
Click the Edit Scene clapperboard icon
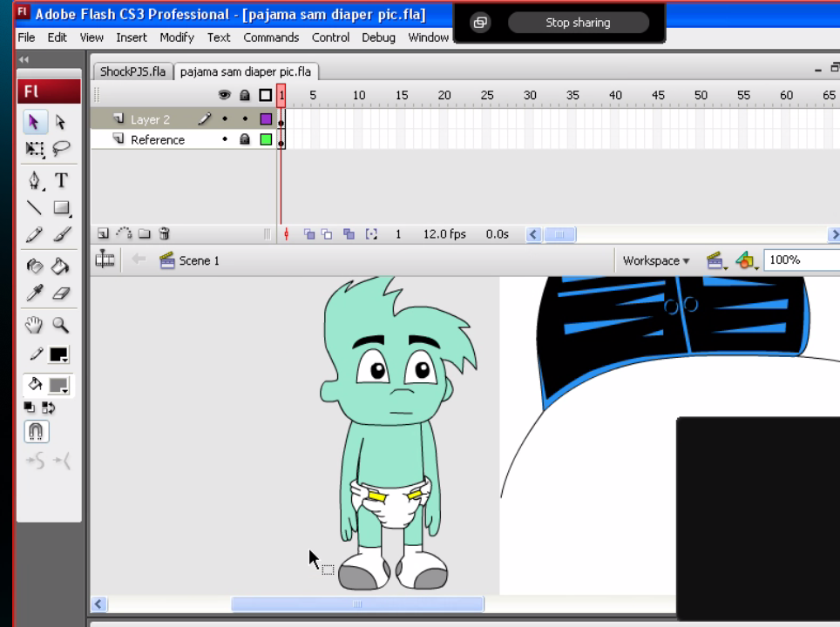point(717,260)
